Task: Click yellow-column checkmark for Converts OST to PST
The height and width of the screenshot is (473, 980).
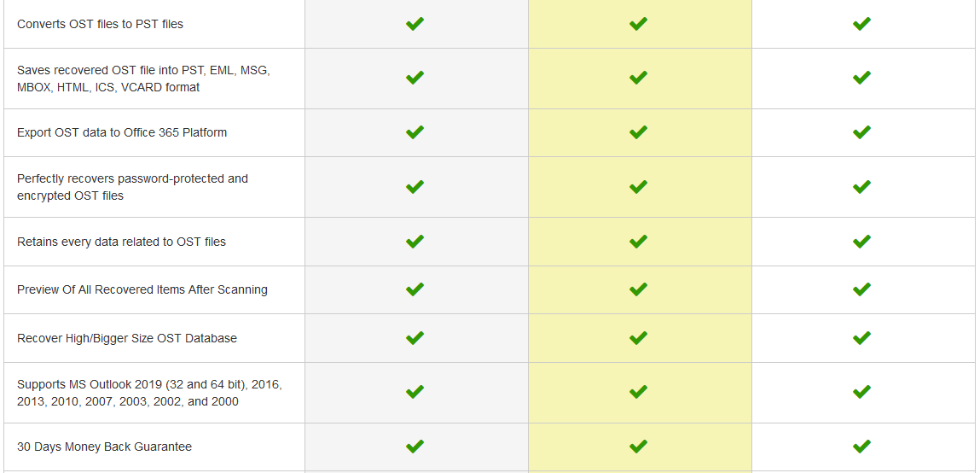Action: [x=638, y=24]
